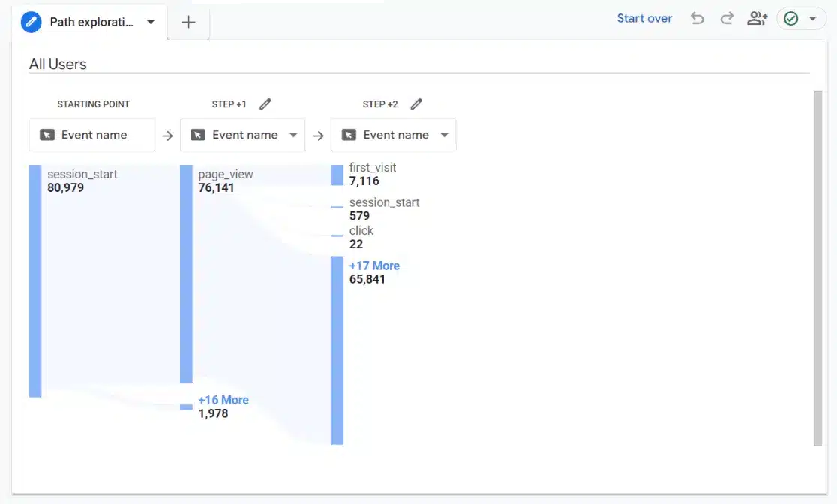
Task: Expand the +17 More events in Step +2
Action: [375, 265]
